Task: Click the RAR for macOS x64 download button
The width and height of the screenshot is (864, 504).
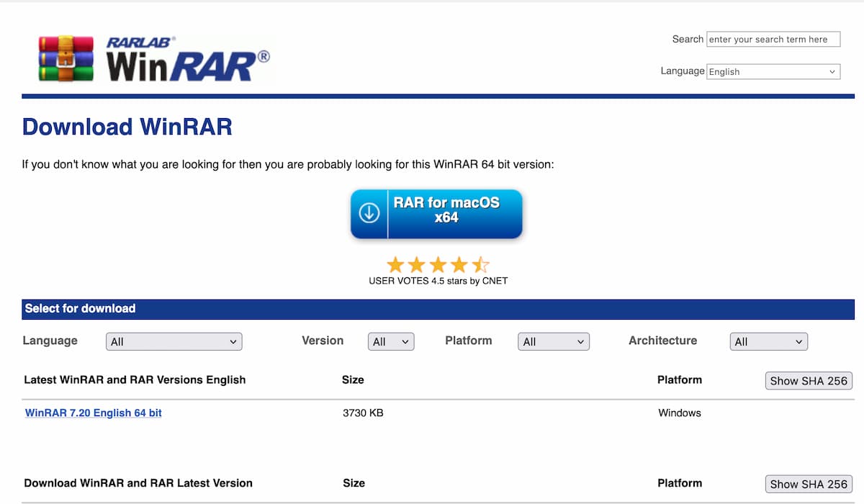Action: [x=436, y=214]
